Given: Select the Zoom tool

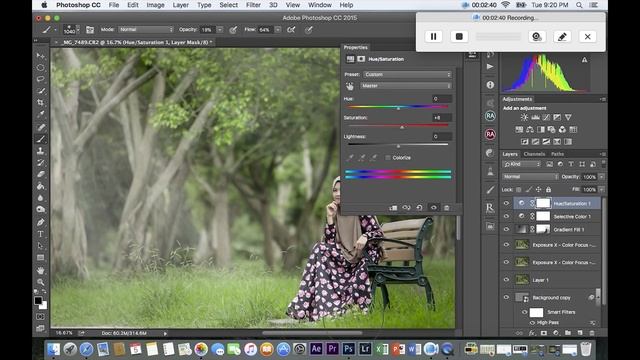Looking at the screenshot, I should pyautogui.click(x=40, y=282).
